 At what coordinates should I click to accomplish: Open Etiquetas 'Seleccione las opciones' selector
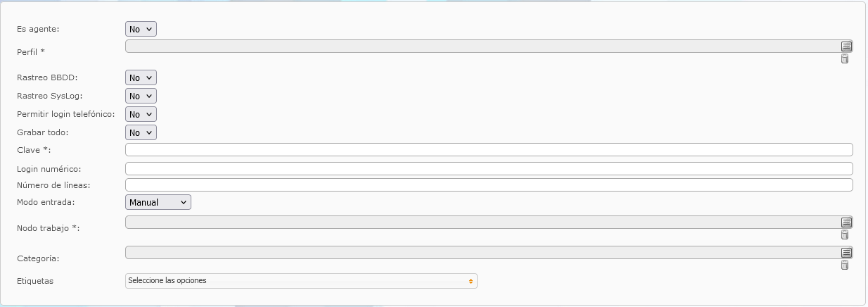[x=301, y=281]
